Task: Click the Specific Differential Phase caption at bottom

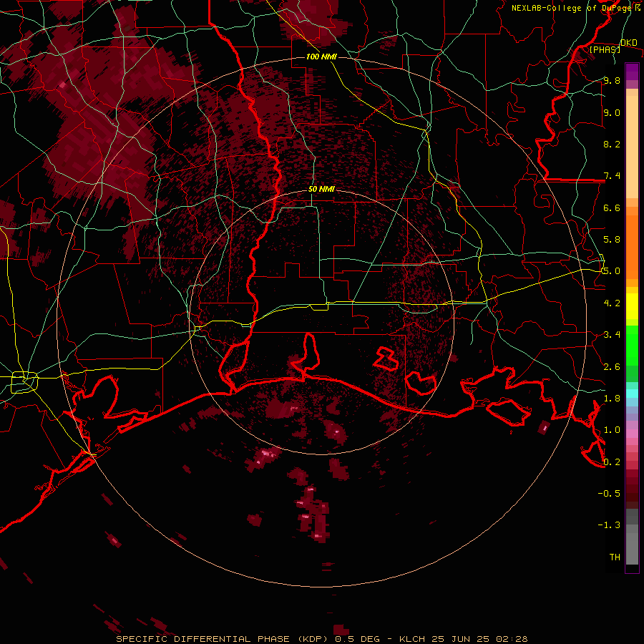Action: coord(321,639)
